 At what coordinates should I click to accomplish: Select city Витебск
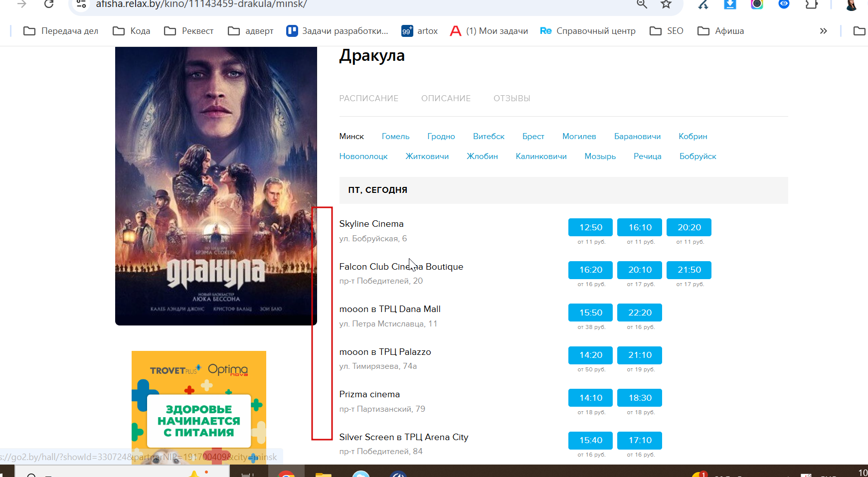(x=489, y=137)
